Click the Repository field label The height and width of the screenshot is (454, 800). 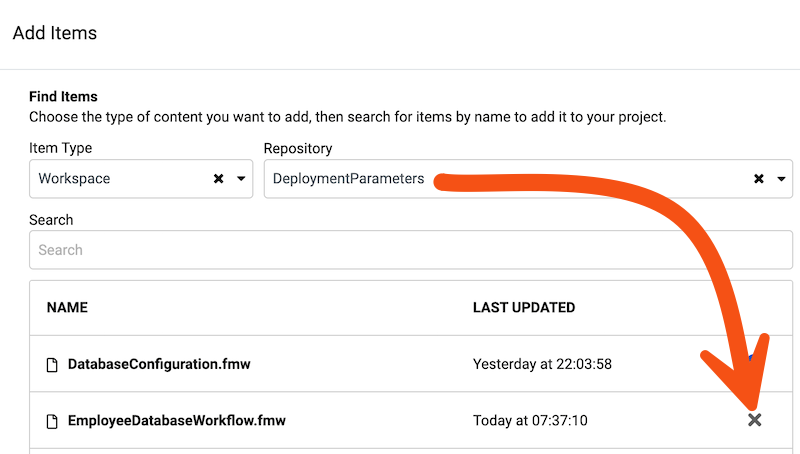pyautogui.click(x=298, y=148)
